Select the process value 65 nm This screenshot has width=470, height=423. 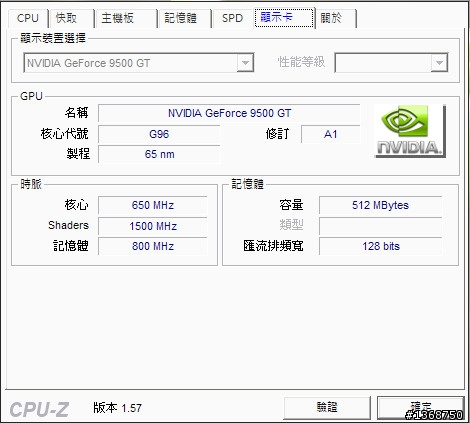click(159, 154)
